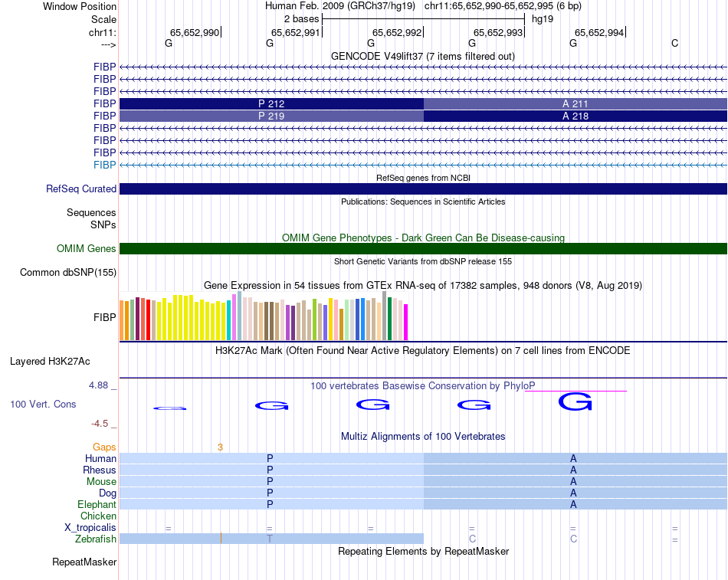Click the A 211 codon block
Image resolution: width=728 pixels, height=580 pixels.
576,103
